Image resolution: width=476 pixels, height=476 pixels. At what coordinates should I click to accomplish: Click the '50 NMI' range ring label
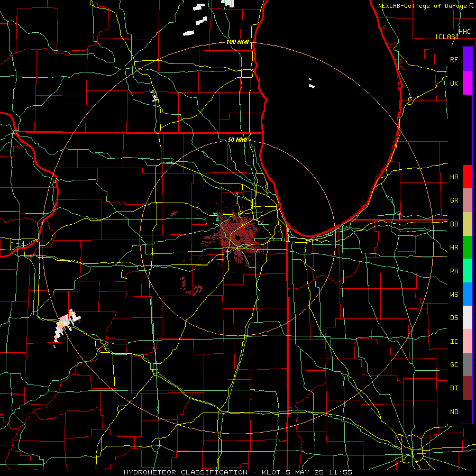click(237, 140)
